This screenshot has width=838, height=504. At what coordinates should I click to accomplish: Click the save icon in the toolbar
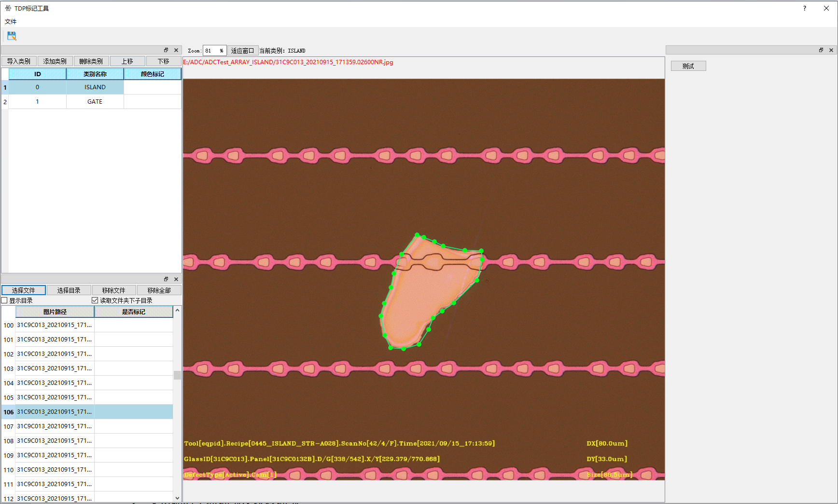11,36
